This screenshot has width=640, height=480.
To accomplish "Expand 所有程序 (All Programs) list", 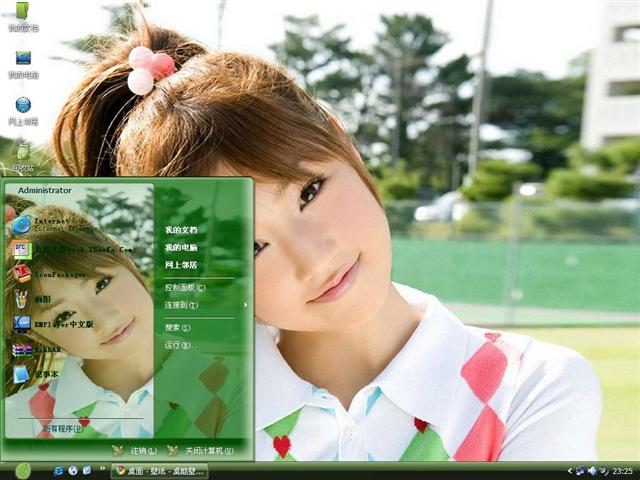I will click(64, 429).
